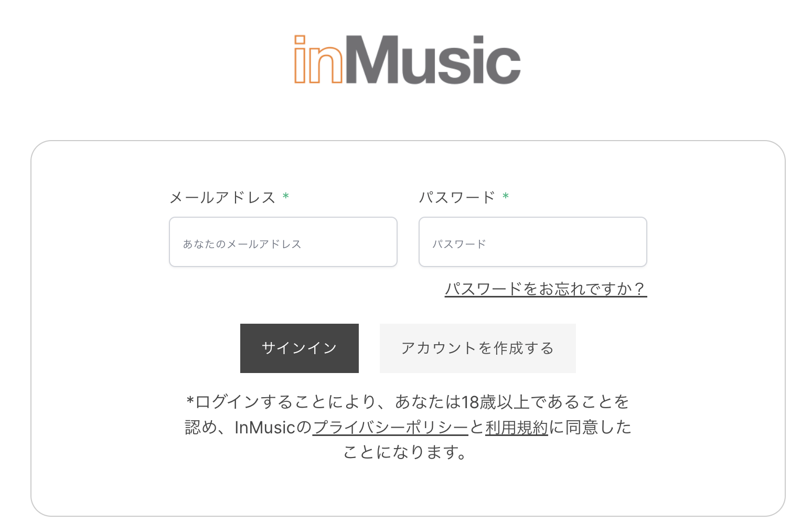812x532 pixels.
Task: Click the InMusic word in disclaimer
Action: point(265,428)
